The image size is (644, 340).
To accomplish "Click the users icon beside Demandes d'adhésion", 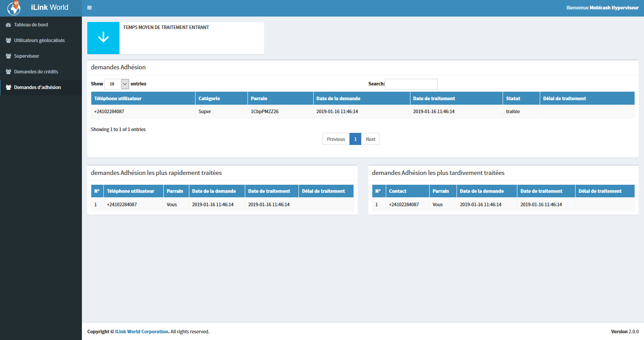I will [x=8, y=87].
